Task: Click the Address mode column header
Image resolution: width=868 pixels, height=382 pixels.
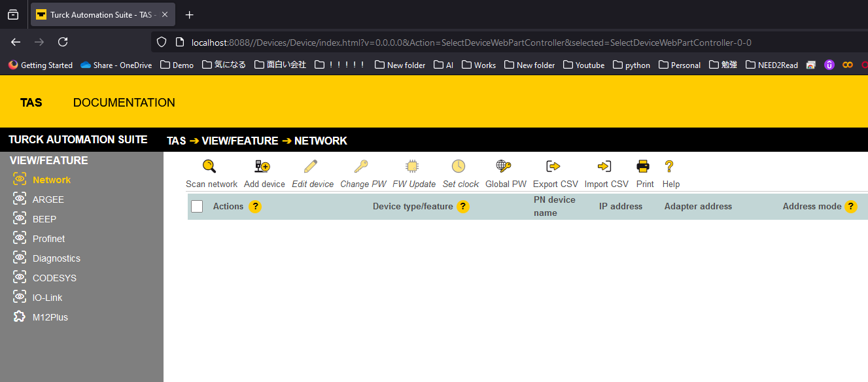Action: pos(812,206)
